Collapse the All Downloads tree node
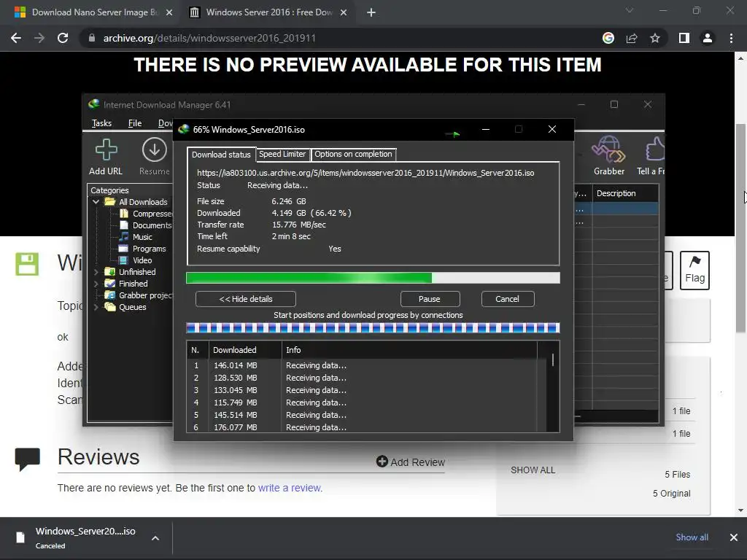The width and height of the screenshot is (747, 560). point(96,202)
